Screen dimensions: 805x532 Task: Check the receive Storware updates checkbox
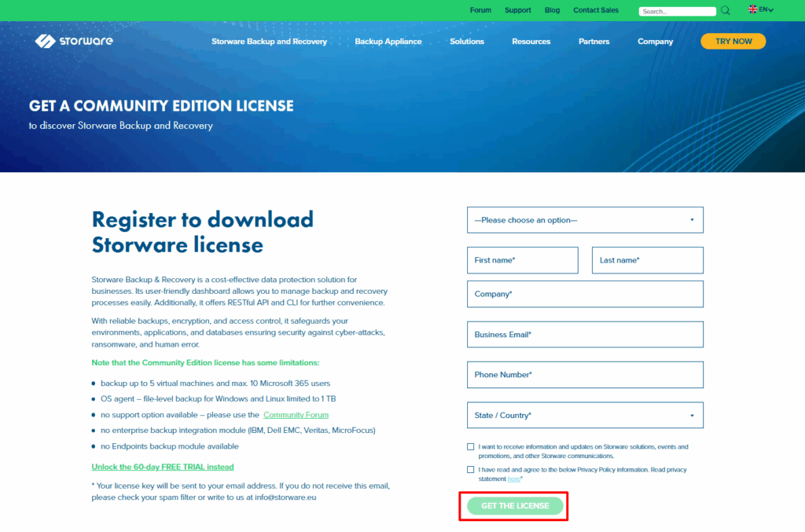coord(470,447)
